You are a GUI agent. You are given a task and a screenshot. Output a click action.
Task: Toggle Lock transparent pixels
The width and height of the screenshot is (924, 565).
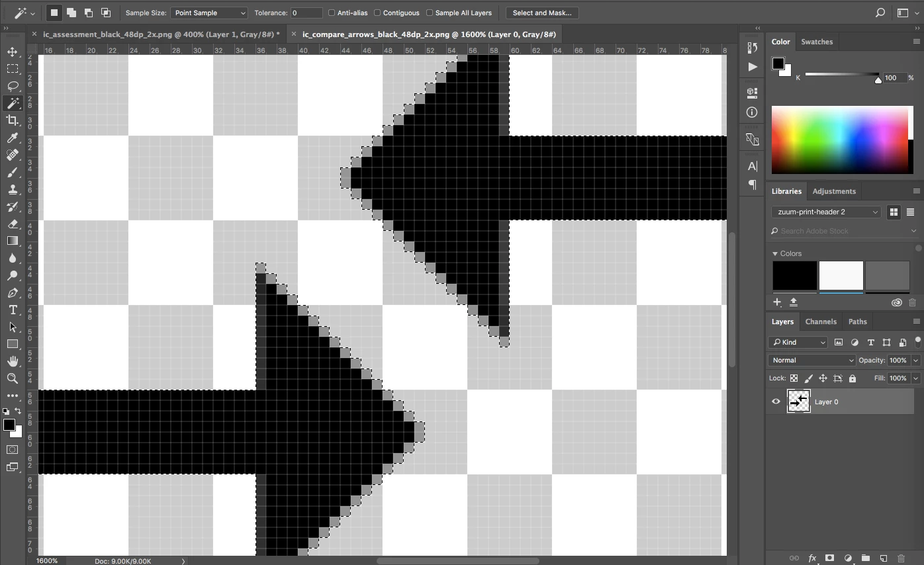794,378
